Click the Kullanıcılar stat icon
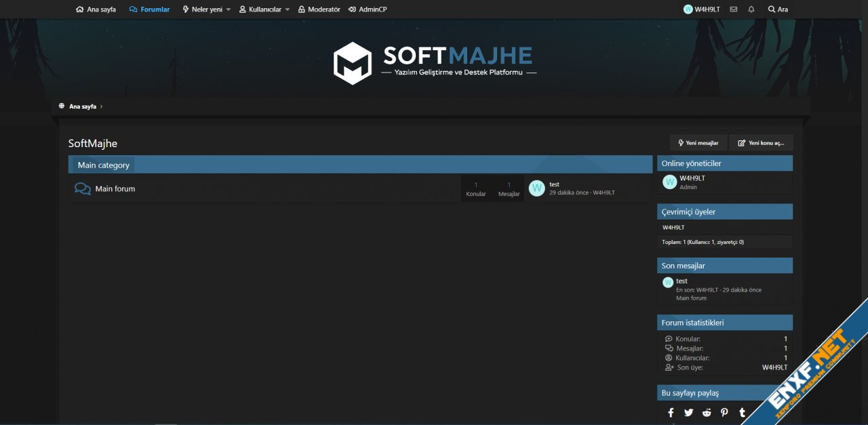The height and width of the screenshot is (425, 868). pos(669,358)
